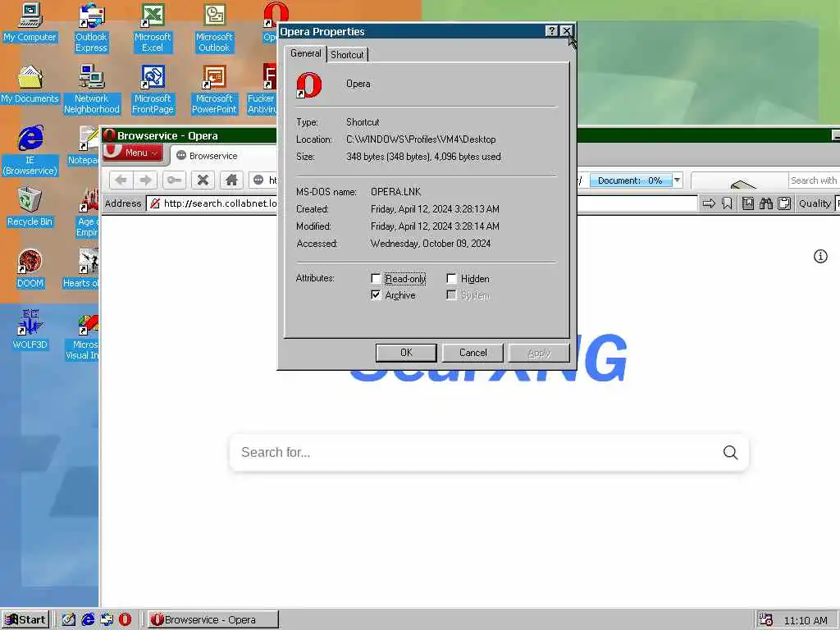
Task: Click the Location path C:\WINDOWS\Profiles\VM4\Desktop
Action: pyautogui.click(x=421, y=139)
